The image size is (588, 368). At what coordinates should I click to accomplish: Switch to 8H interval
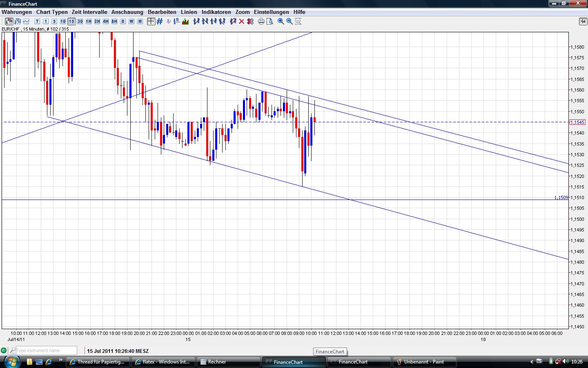pyautogui.click(x=114, y=21)
